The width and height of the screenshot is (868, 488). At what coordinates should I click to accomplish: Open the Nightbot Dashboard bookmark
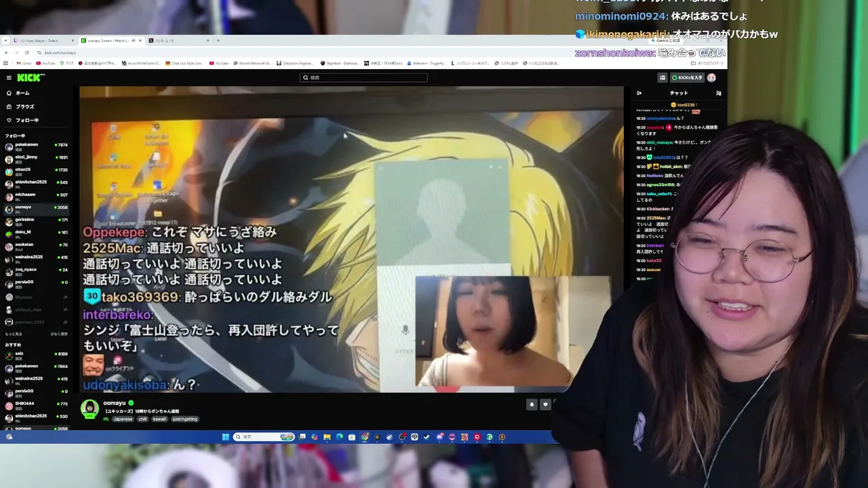tap(339, 63)
